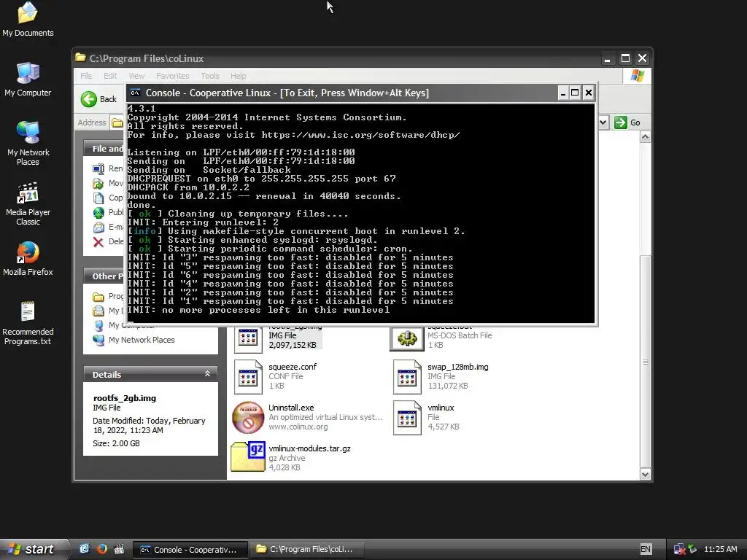Open My Documents desktop icon
The width and height of the screenshot is (747, 560).
(x=28, y=19)
